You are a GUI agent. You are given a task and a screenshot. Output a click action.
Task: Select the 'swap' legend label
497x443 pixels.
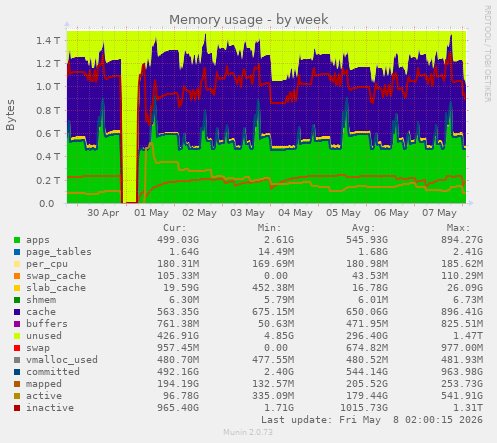point(38,348)
